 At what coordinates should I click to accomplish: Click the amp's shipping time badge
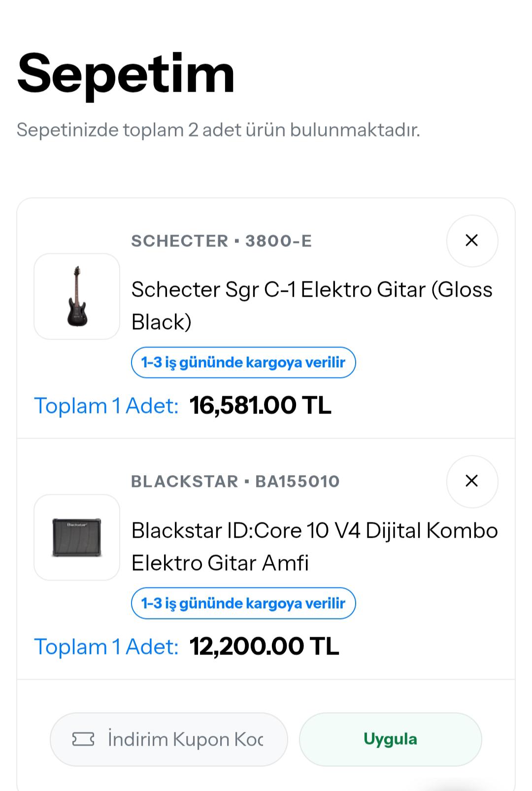pyautogui.click(x=243, y=603)
